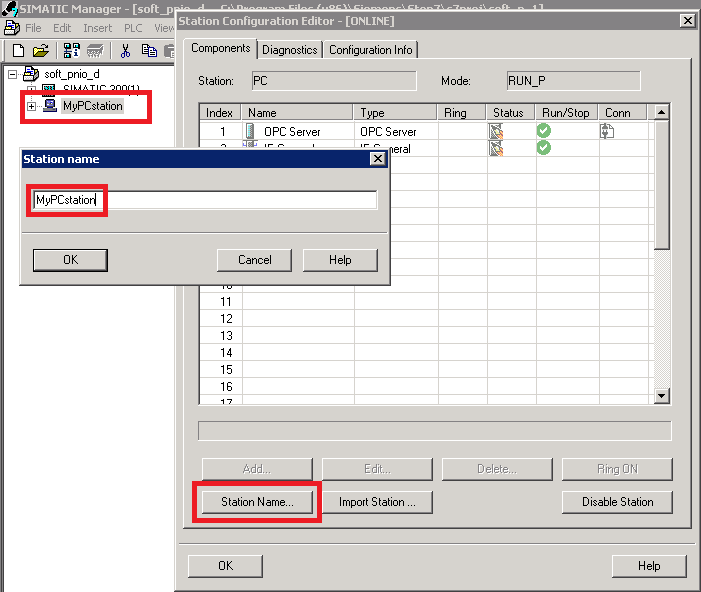Click the OPC Server green run indicator
This screenshot has width=701, height=592.
click(544, 131)
